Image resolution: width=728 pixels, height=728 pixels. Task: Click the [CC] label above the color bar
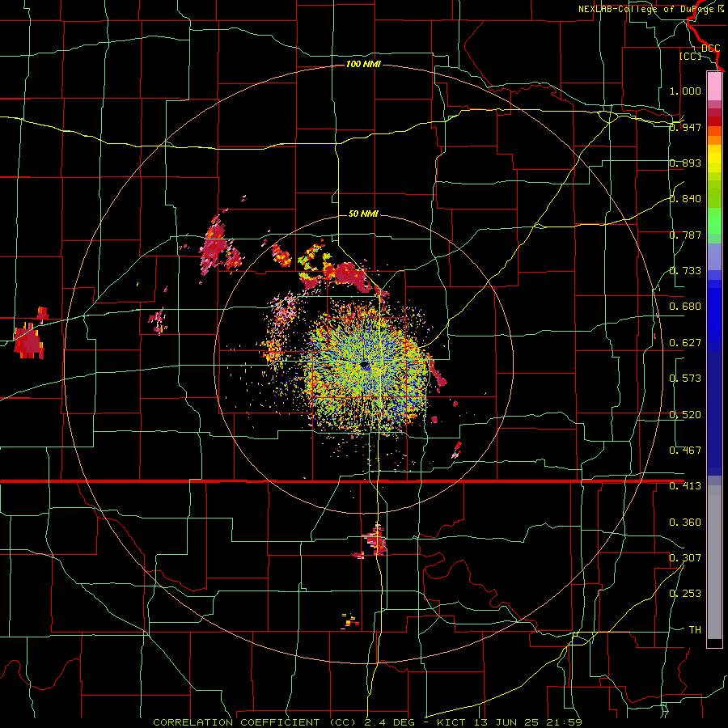coord(691,56)
